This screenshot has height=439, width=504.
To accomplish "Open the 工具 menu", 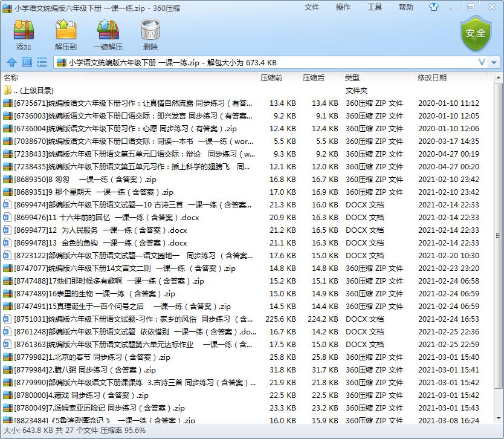I will (374, 8).
